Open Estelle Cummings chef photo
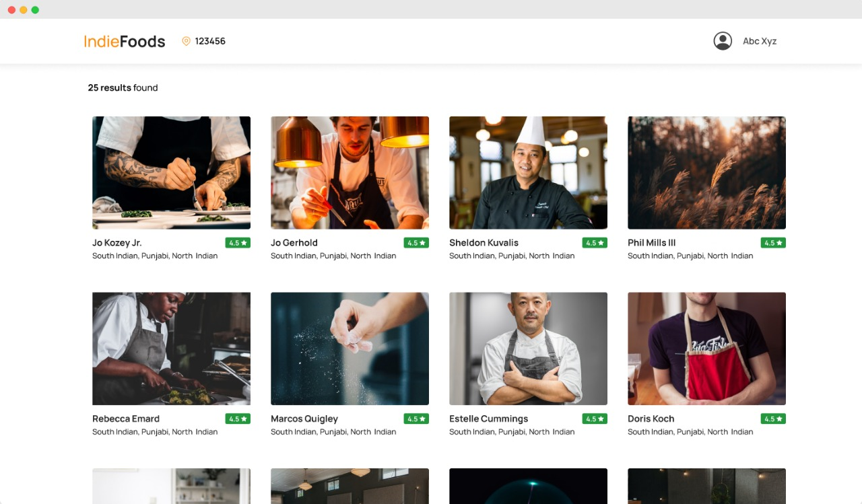 point(528,349)
